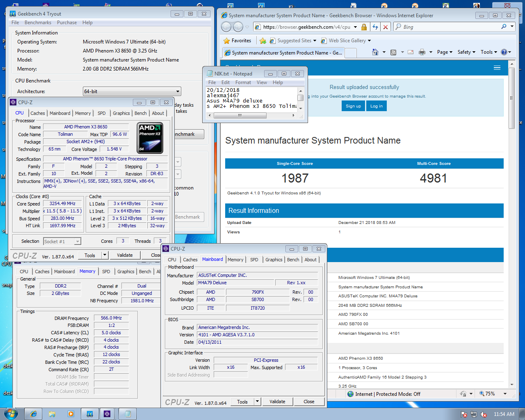Open the Windows Start orb

(10, 413)
